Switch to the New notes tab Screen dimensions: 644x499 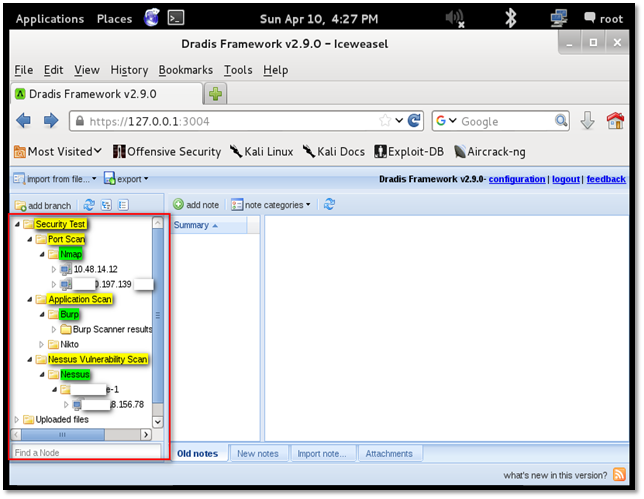click(x=257, y=454)
